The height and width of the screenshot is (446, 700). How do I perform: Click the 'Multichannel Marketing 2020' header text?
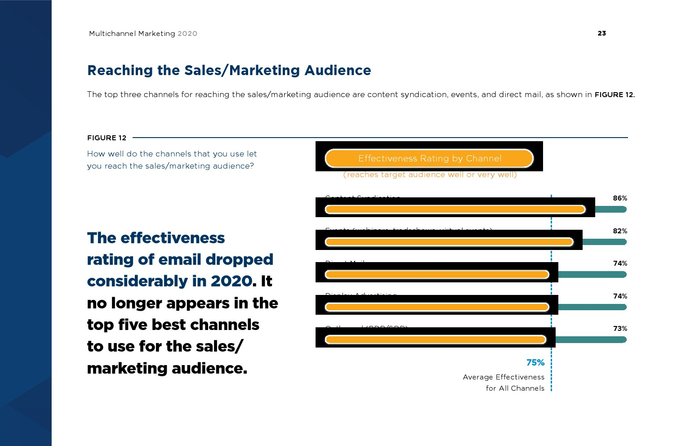click(143, 33)
